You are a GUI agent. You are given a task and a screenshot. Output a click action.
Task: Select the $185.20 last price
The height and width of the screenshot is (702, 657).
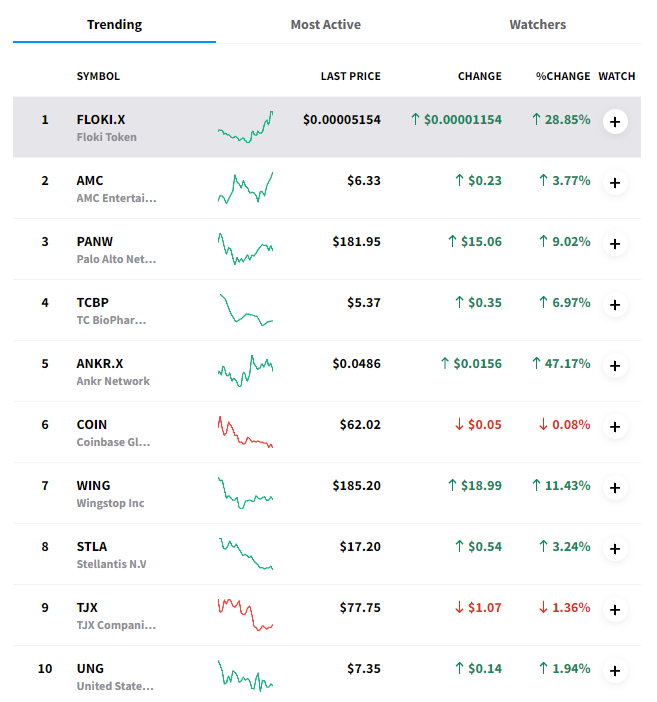point(356,486)
